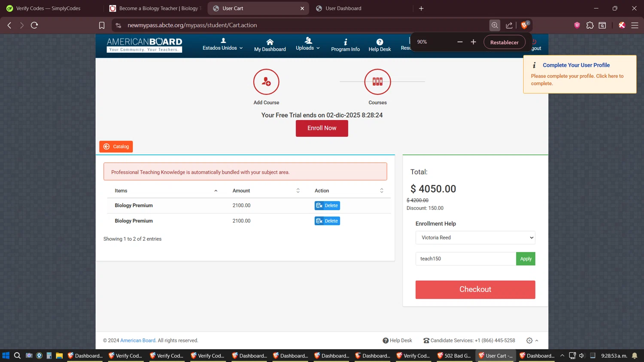Expand the Uploads menu
Screen dimensions: 644x362
[x=308, y=45]
